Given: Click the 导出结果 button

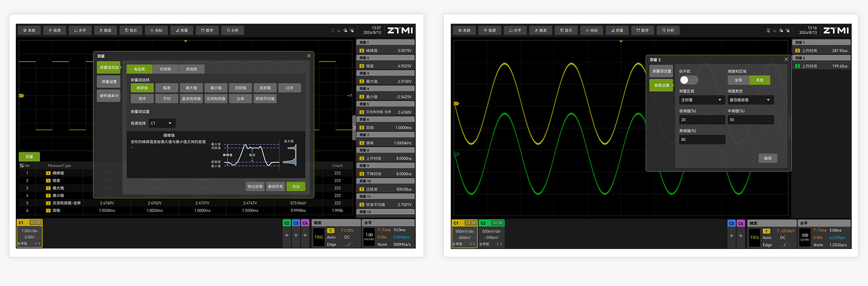Looking at the screenshot, I should pos(255,186).
